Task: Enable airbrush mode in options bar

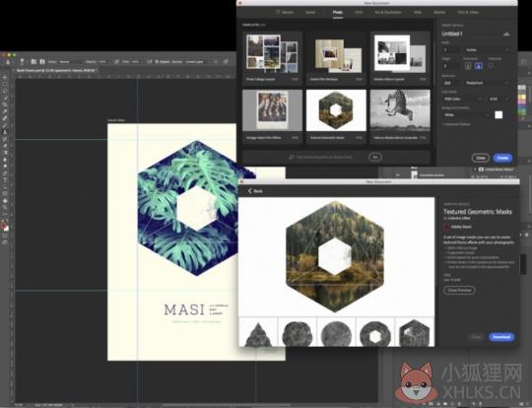Action: [149, 62]
